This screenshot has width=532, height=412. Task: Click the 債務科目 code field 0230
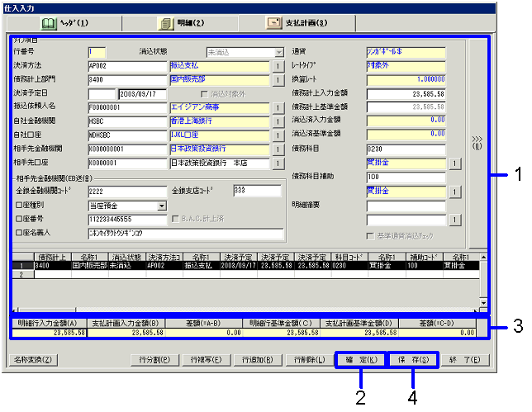[x=406, y=149]
